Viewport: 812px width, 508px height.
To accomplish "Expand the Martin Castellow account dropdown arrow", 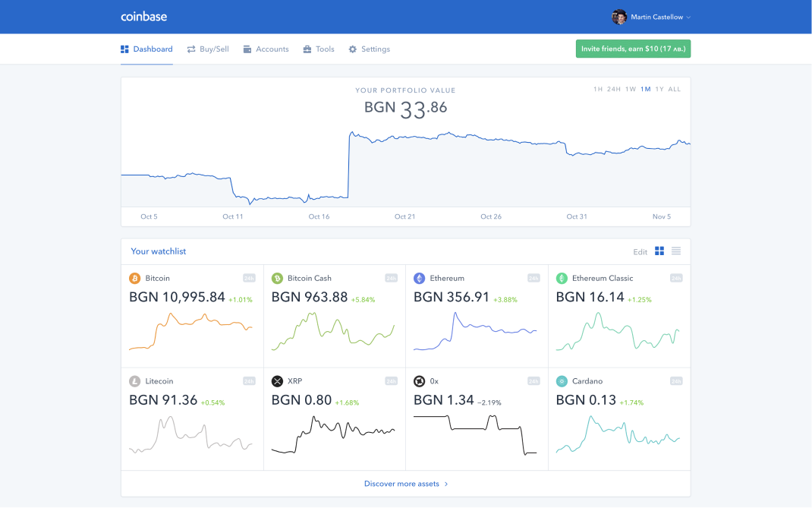I will click(x=688, y=17).
